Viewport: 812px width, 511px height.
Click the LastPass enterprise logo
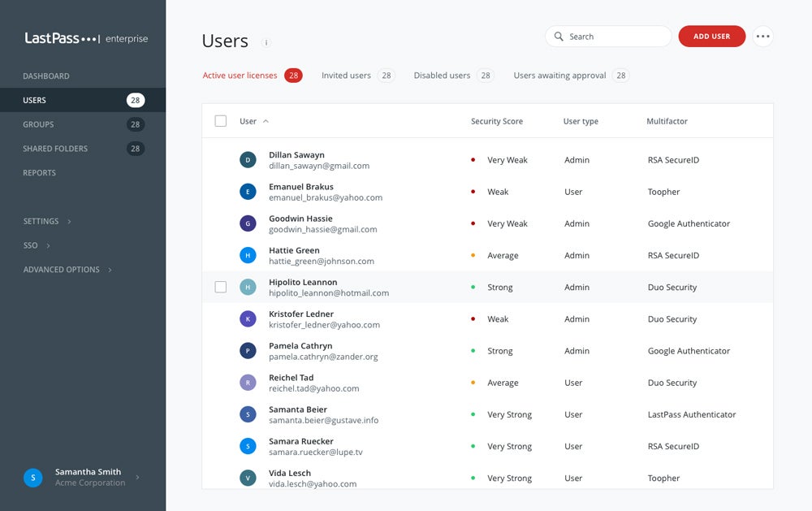[x=85, y=38]
